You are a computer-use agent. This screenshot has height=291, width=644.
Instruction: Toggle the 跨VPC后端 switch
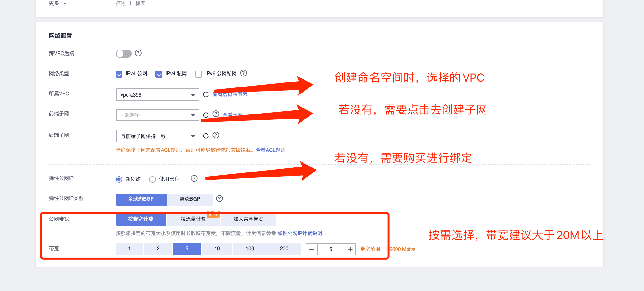pyautogui.click(x=124, y=53)
